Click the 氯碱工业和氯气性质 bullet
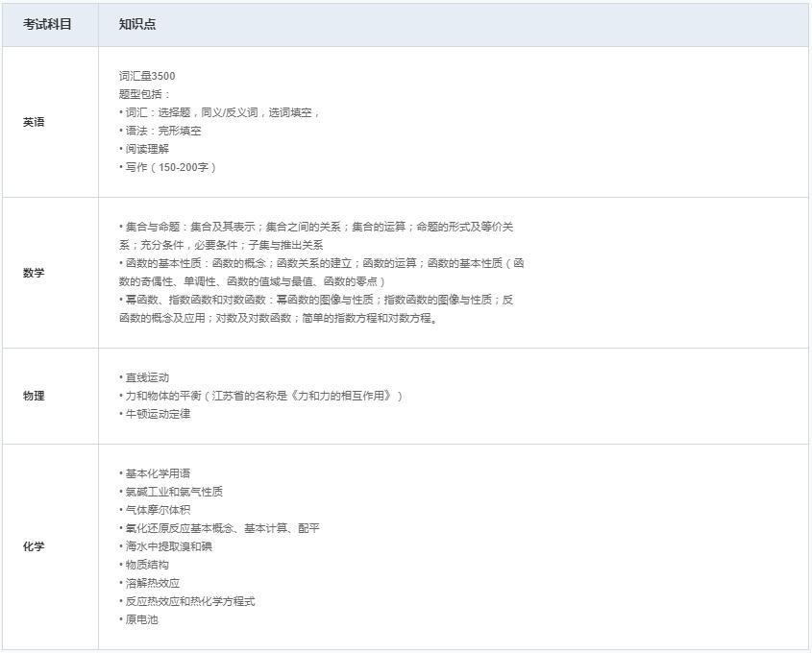The width and height of the screenshot is (812, 653). coord(171,492)
